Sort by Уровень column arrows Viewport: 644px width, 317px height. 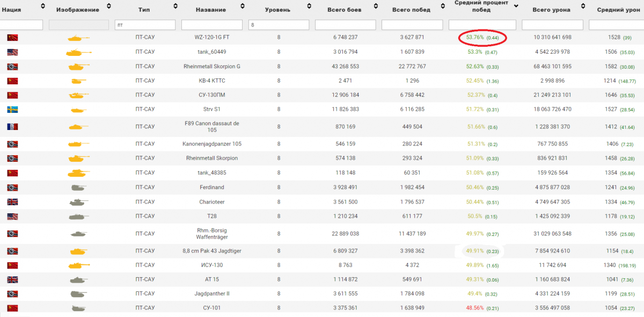tap(309, 6)
